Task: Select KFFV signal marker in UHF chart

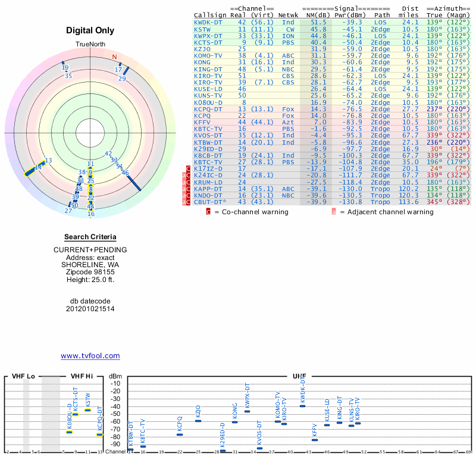Action: point(315,440)
